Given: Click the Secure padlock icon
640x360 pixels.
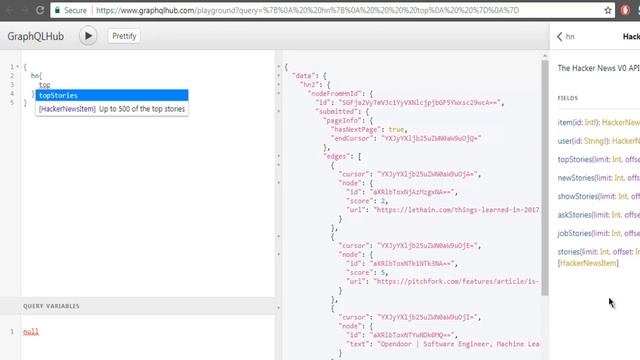Looking at the screenshot, I should tap(58, 10).
